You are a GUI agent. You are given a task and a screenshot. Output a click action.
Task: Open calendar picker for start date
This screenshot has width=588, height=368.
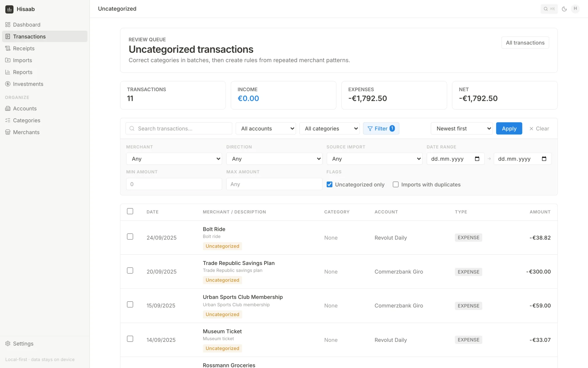click(477, 159)
